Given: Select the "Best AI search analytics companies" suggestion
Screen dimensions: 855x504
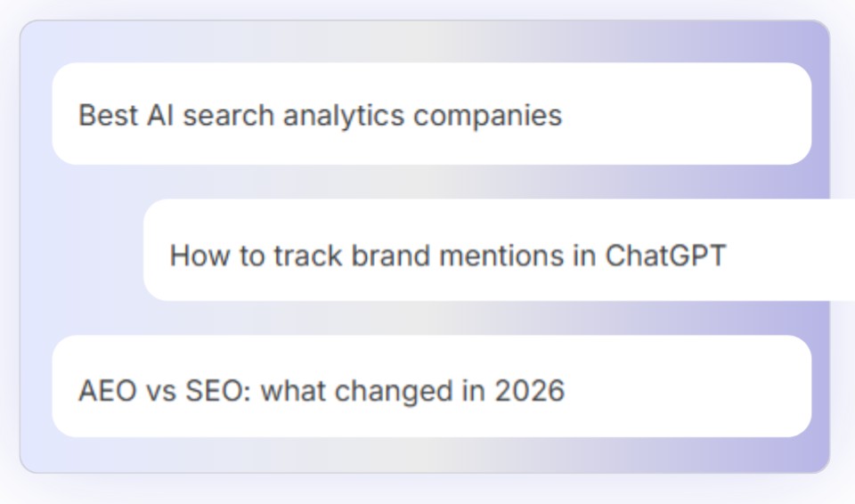Looking at the screenshot, I should tap(431, 113).
